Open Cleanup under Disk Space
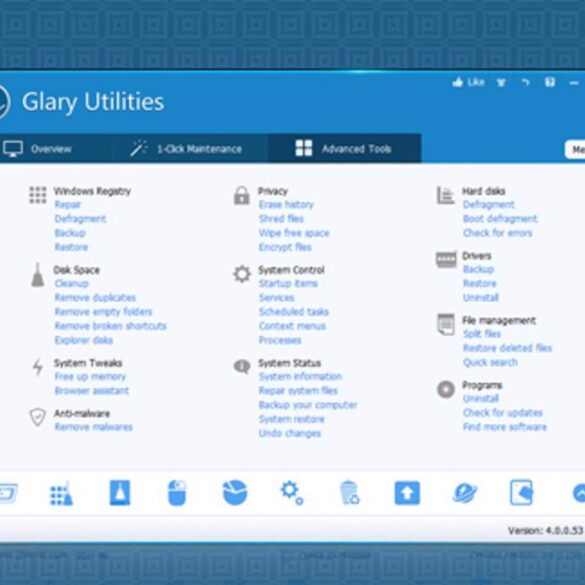This screenshot has height=585, width=585. pos(71,284)
